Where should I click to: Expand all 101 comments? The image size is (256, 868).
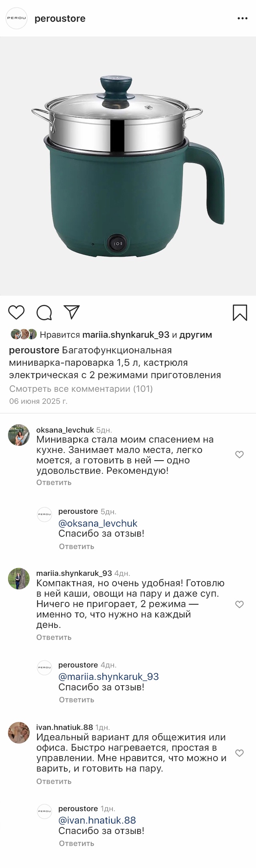click(x=81, y=389)
